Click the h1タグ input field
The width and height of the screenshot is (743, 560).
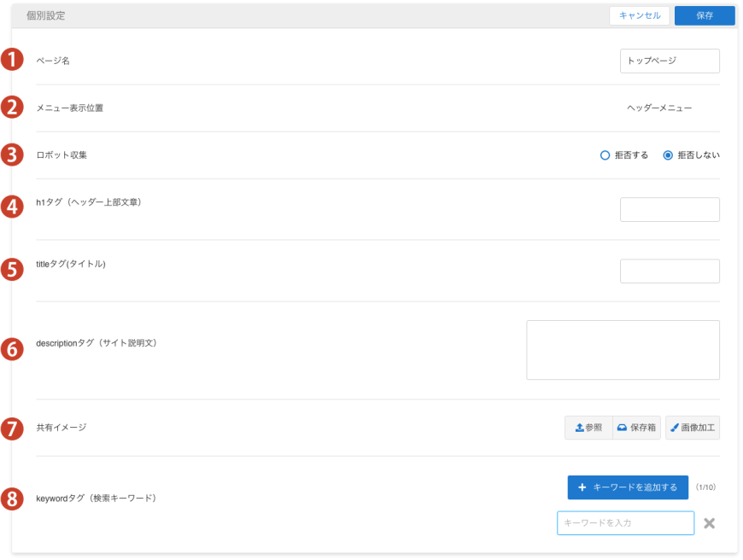[x=670, y=210]
